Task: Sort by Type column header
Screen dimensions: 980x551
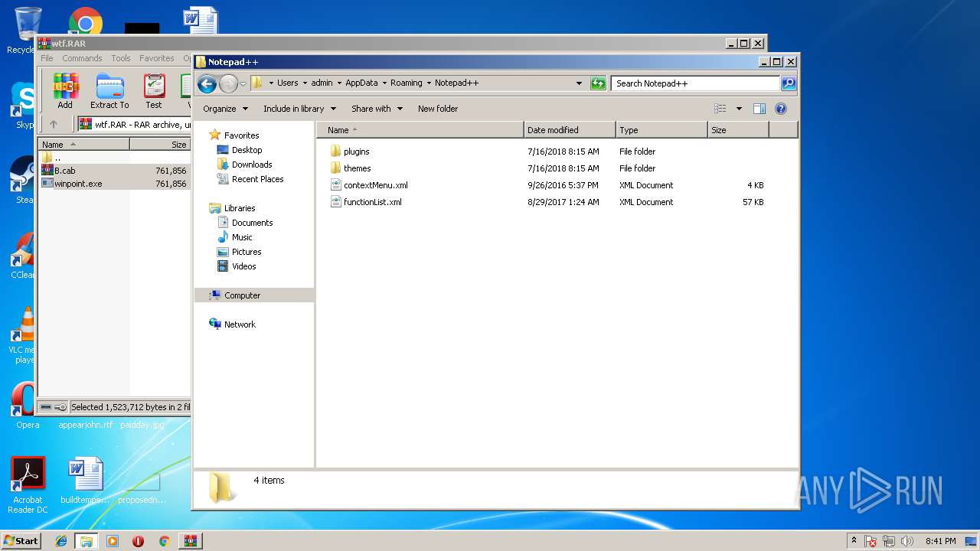Action: [661, 130]
